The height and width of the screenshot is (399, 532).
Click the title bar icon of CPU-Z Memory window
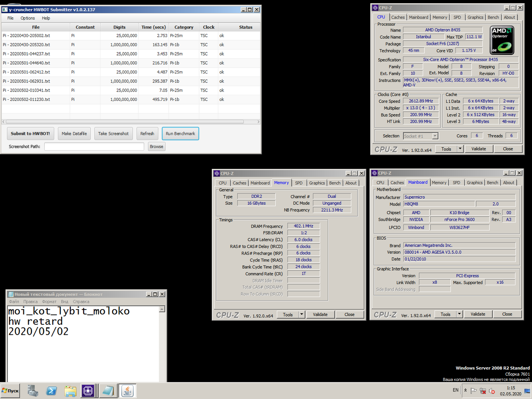pyautogui.click(x=217, y=173)
